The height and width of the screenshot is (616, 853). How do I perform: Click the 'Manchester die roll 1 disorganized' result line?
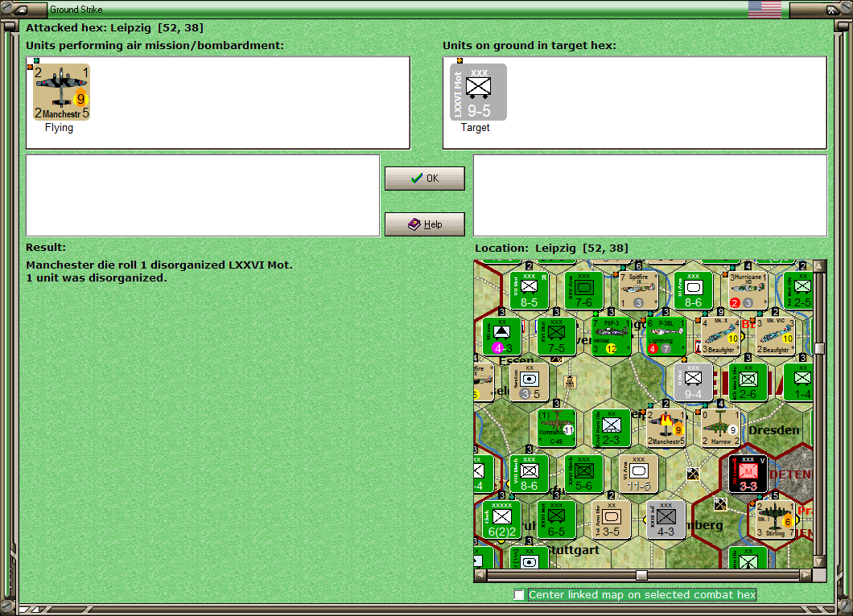tap(159, 265)
